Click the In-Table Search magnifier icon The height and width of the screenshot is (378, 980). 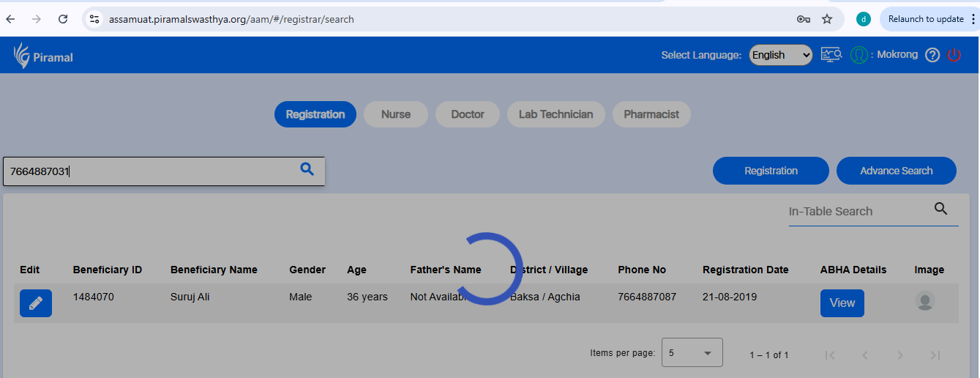pos(940,210)
